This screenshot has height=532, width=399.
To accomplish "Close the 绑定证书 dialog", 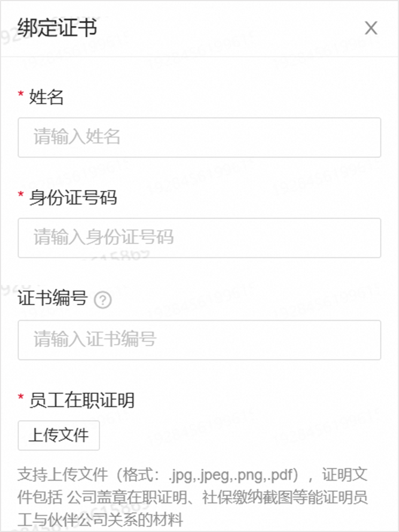I will pos(371,28).
